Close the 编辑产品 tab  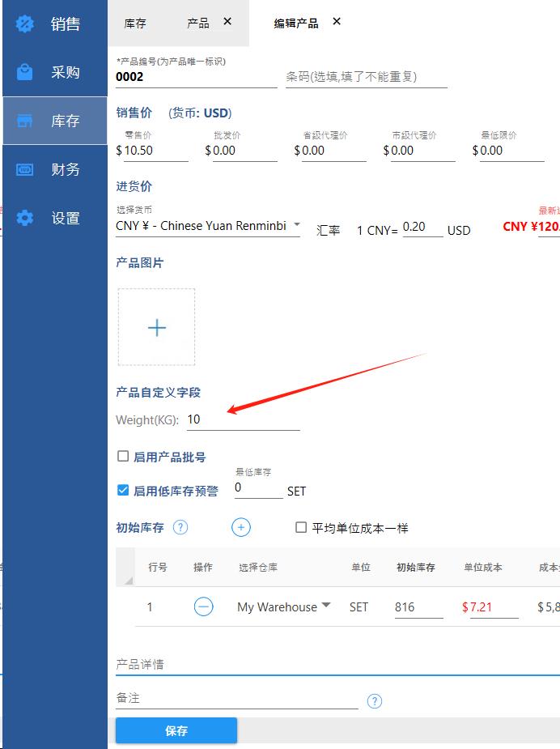337,22
